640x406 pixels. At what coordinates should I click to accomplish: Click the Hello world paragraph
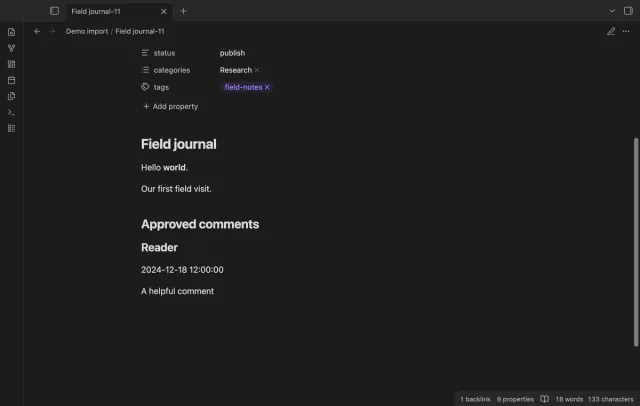pyautogui.click(x=164, y=168)
